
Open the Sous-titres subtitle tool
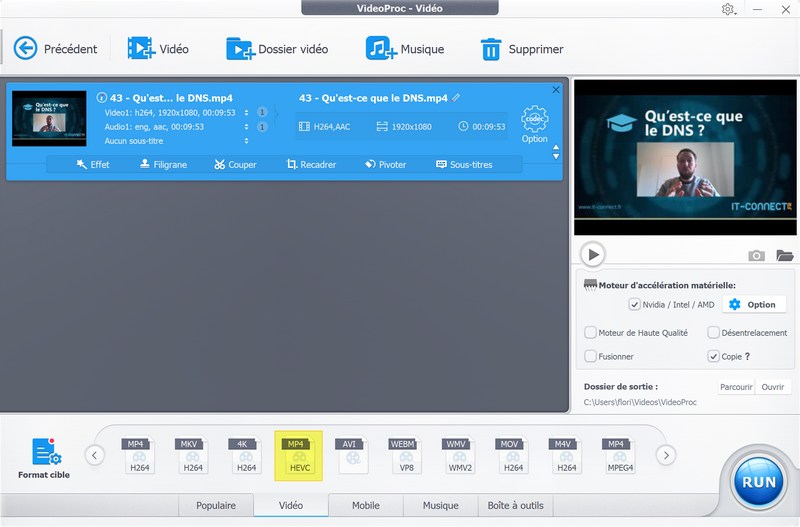pyautogui.click(x=464, y=164)
